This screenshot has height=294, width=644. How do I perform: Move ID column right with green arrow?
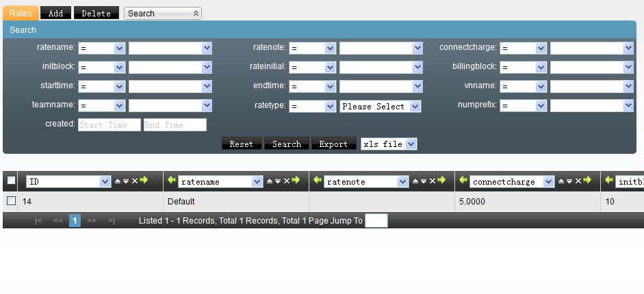[x=144, y=181]
